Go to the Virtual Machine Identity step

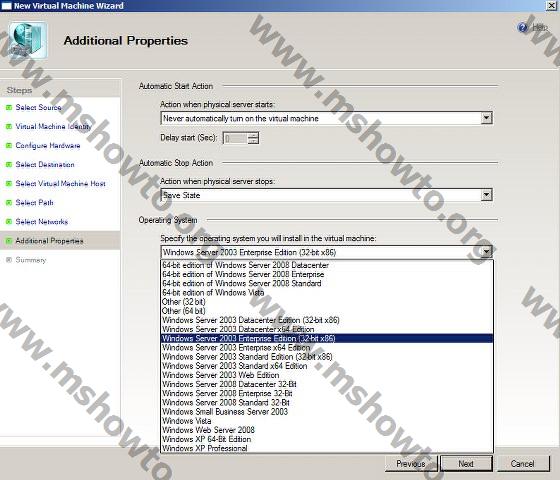tap(54, 126)
